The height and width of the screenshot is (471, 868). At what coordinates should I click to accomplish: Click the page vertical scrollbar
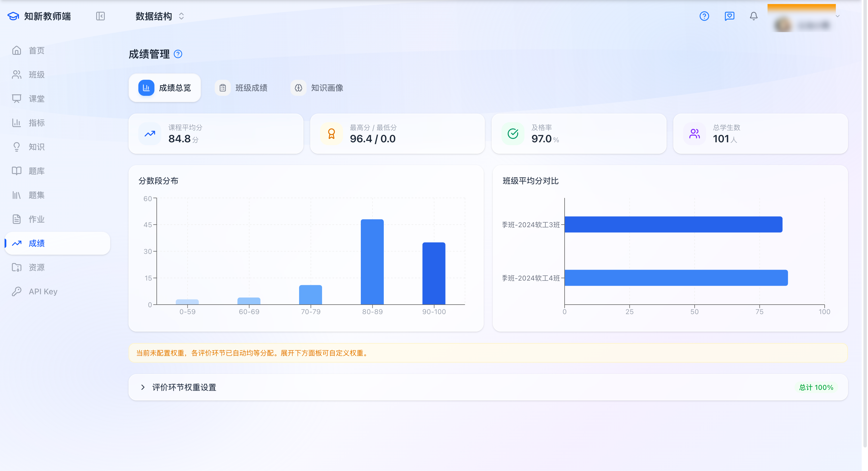(865, 224)
